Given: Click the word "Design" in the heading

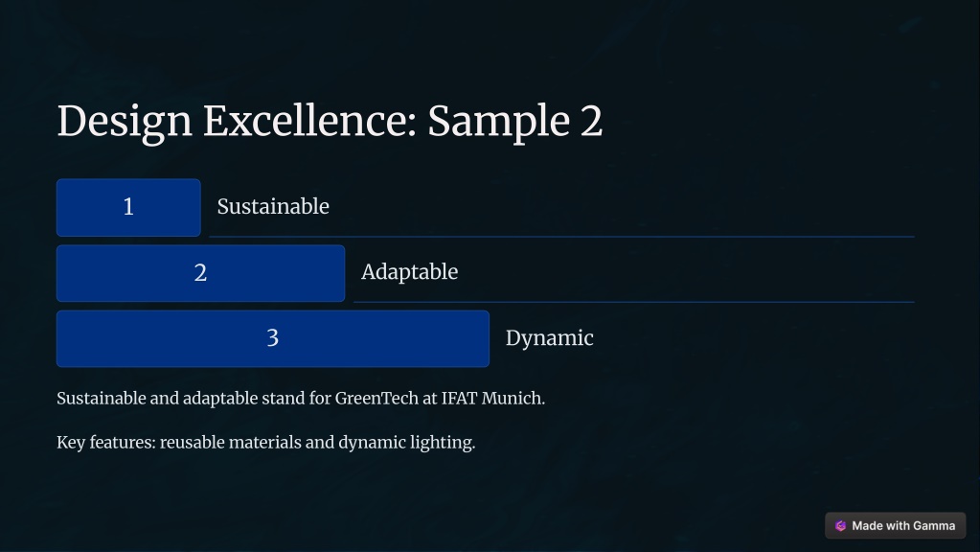Looking at the screenshot, I should 125,122.
